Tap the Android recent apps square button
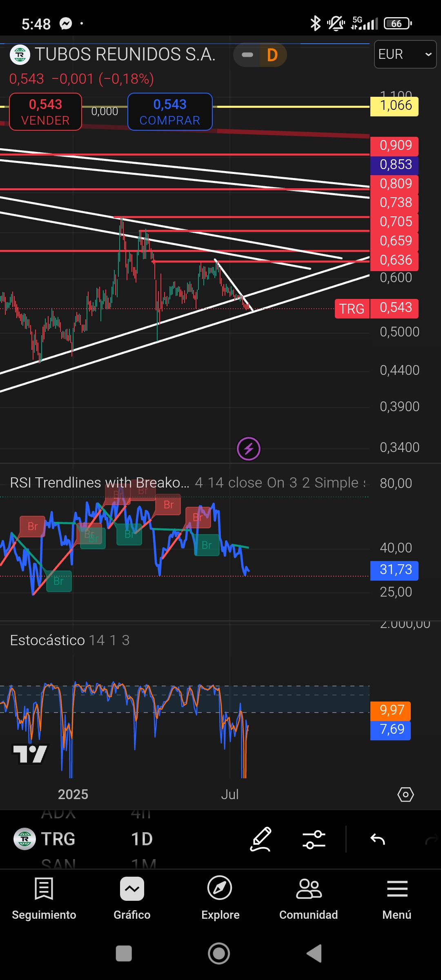The width and height of the screenshot is (441, 980). tap(124, 953)
